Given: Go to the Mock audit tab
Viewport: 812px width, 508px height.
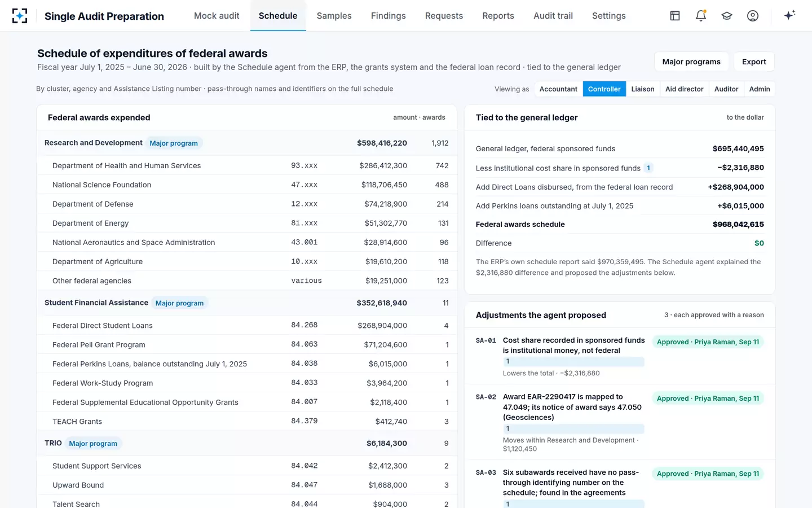Looking at the screenshot, I should pyautogui.click(x=217, y=16).
